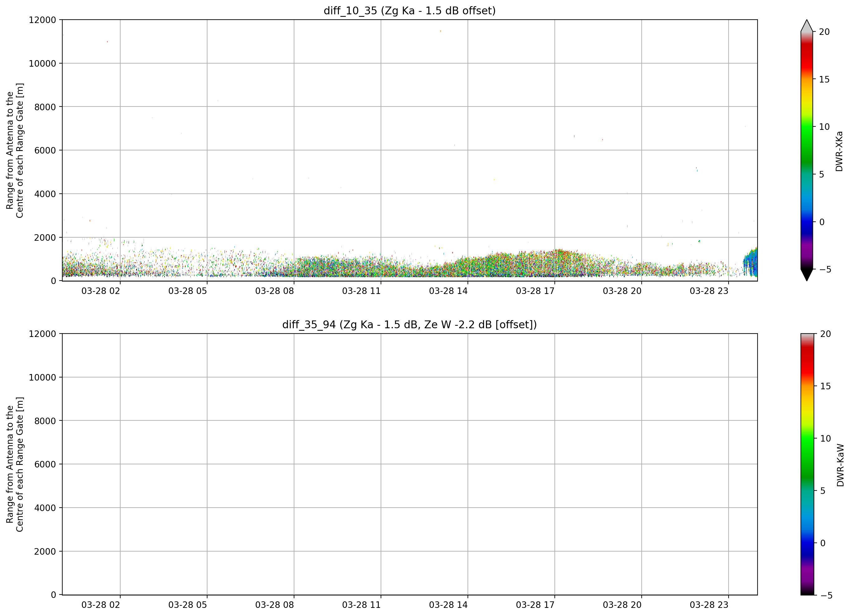Image resolution: width=851 pixels, height=616 pixels.
Task: Click y-tick '8000' on the diff_35_94 plot
Action: pyautogui.click(x=45, y=421)
